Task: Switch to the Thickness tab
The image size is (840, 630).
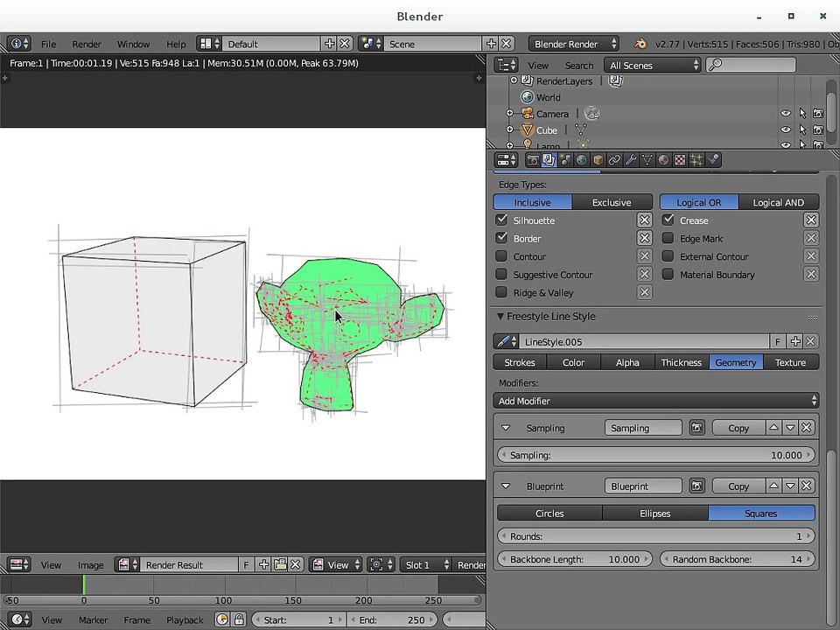Action: coord(681,362)
